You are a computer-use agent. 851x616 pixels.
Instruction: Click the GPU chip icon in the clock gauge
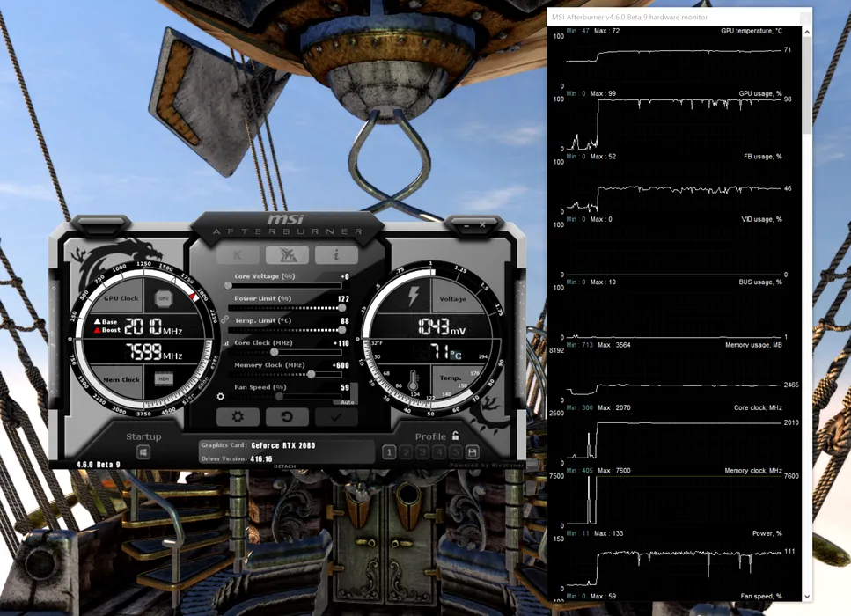(x=164, y=298)
